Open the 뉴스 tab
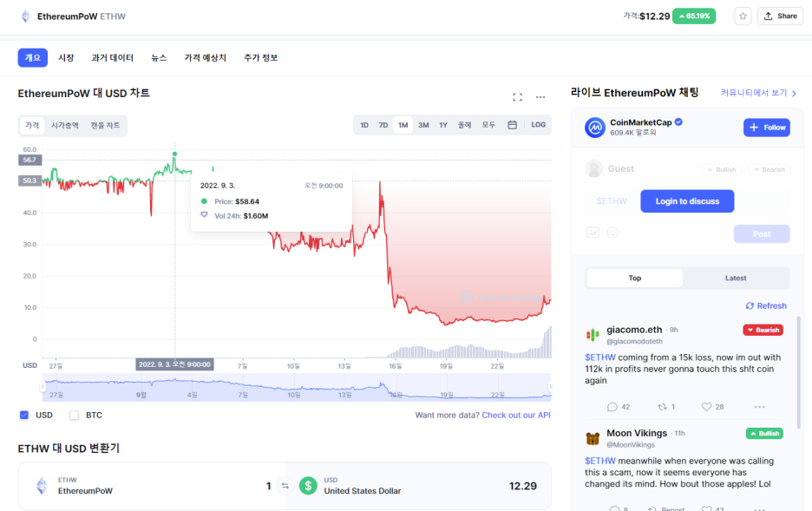The width and height of the screenshot is (812, 511). [x=159, y=57]
